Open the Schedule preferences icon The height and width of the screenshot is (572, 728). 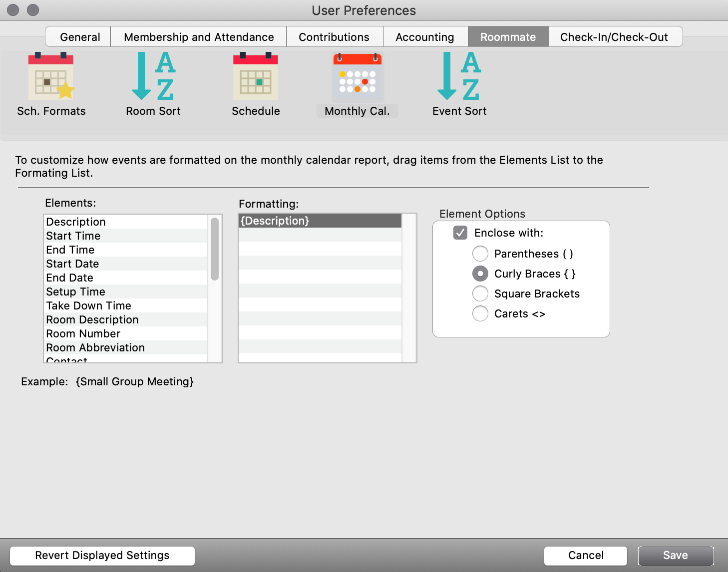(256, 77)
